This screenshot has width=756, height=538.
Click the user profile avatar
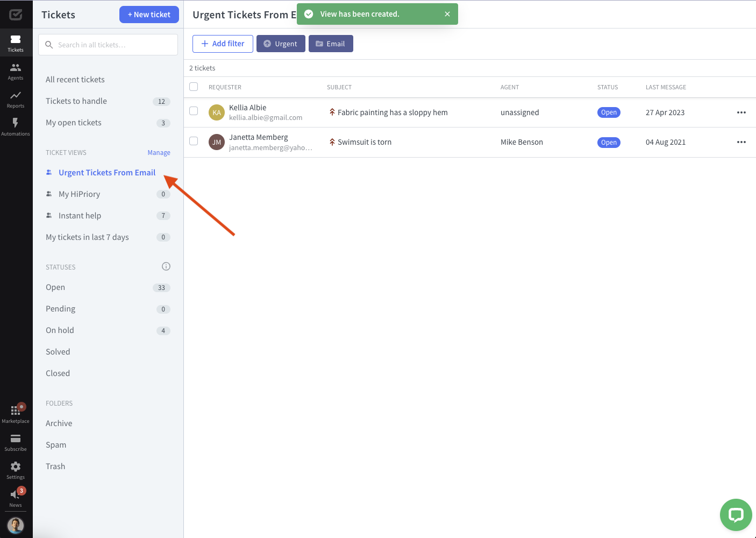[16, 525]
